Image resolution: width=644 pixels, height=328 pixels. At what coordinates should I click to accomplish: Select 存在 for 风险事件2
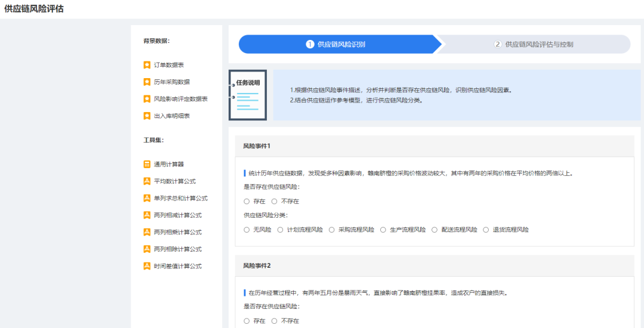click(246, 321)
